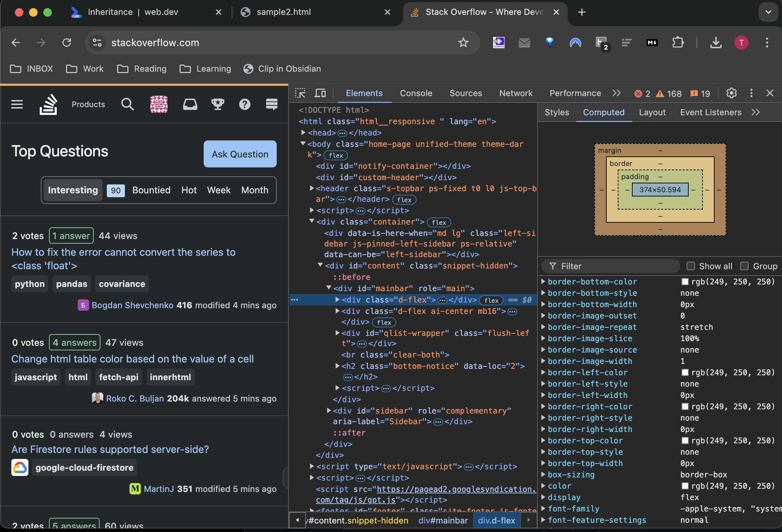Open the Stack Overflow search icon
This screenshot has height=532, width=782.
coord(127,104)
